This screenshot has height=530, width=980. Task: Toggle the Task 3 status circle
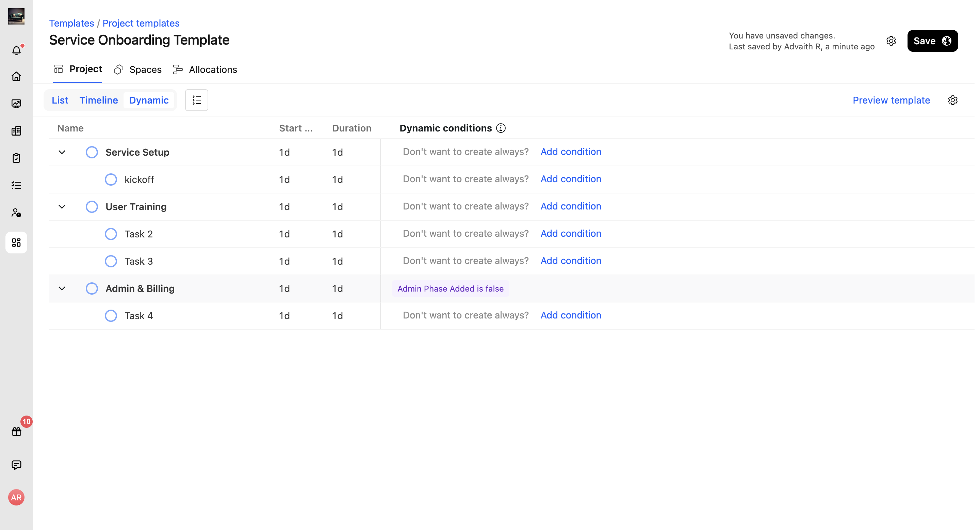click(x=111, y=261)
